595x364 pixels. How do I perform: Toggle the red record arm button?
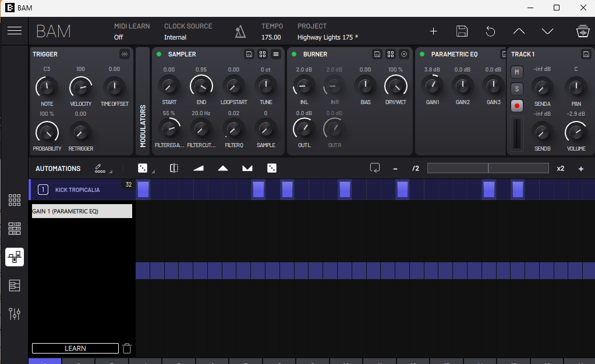pos(517,106)
